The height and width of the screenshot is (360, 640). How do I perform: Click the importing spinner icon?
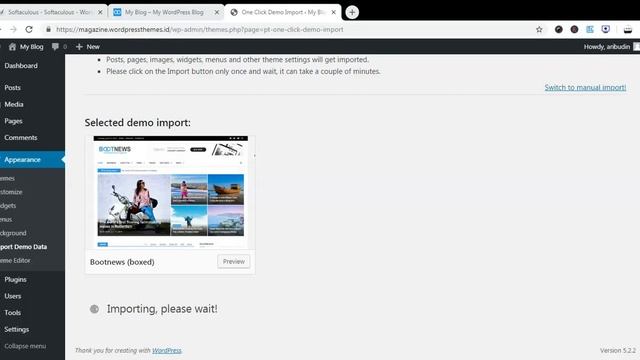click(x=94, y=309)
